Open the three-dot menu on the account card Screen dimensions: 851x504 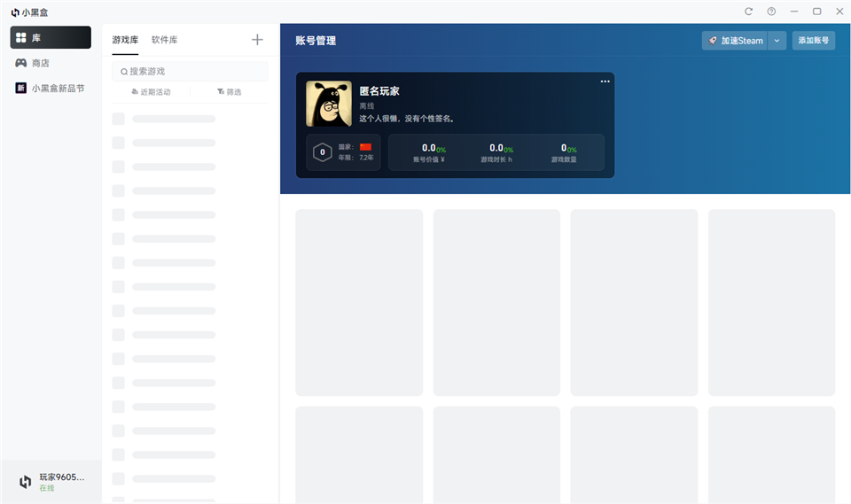coord(605,81)
